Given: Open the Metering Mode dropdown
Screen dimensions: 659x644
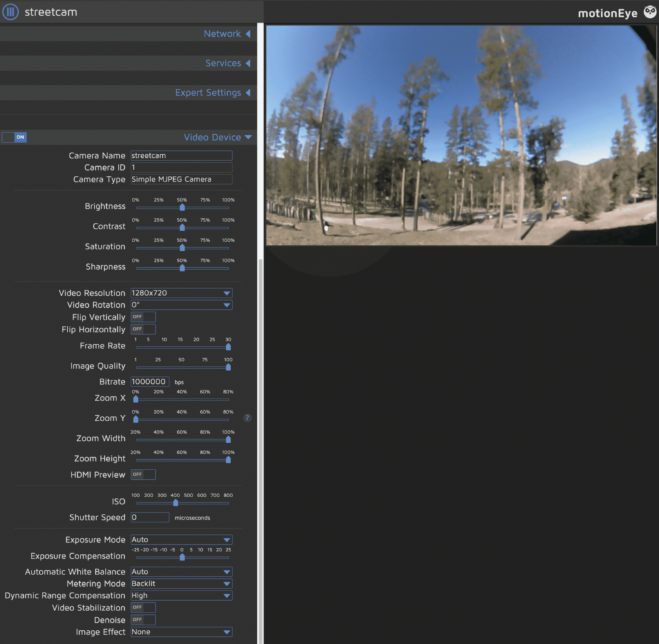Looking at the screenshot, I should click(x=181, y=583).
